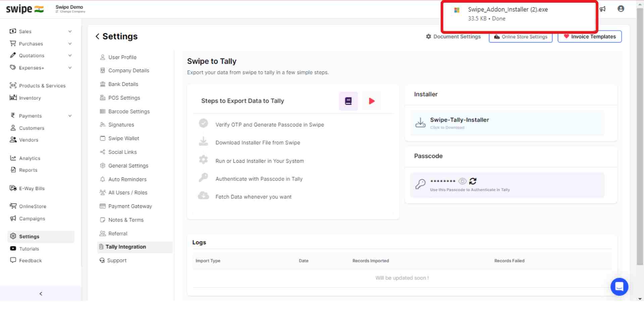This screenshot has width=644, height=312.
Task: Open OnlineStore in sidebar
Action: coord(28,206)
